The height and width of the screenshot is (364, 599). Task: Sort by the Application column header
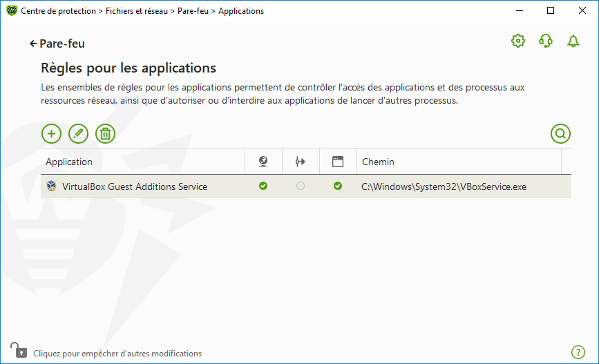click(69, 162)
